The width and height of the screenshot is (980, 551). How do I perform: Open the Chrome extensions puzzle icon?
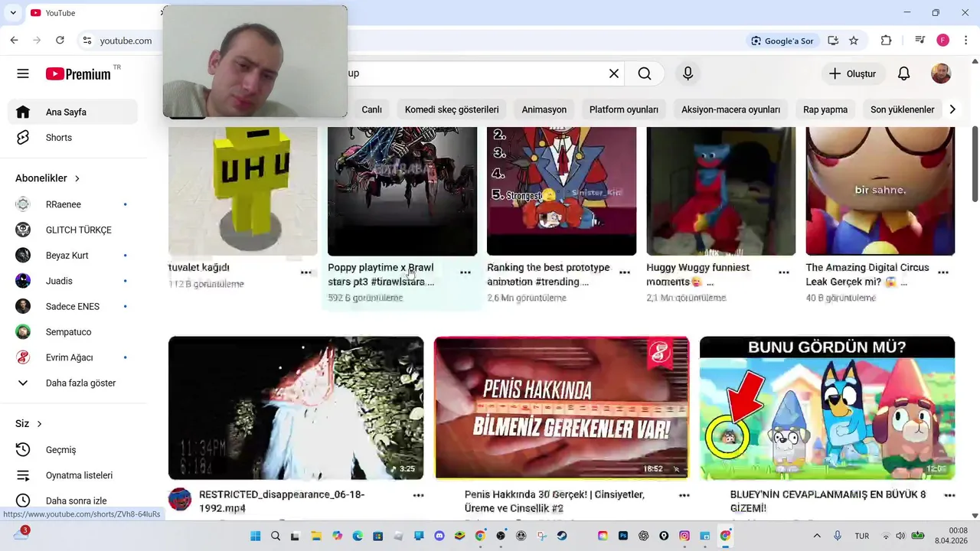click(x=886, y=41)
